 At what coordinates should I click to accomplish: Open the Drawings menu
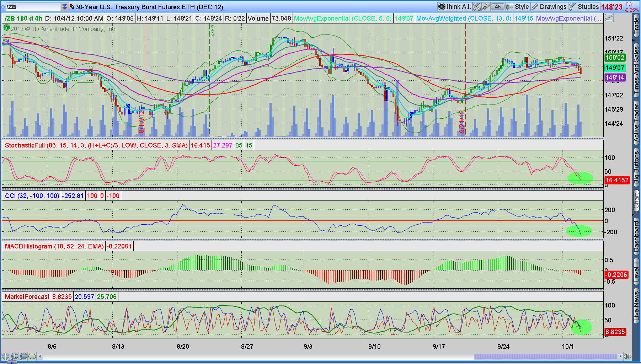549,7
